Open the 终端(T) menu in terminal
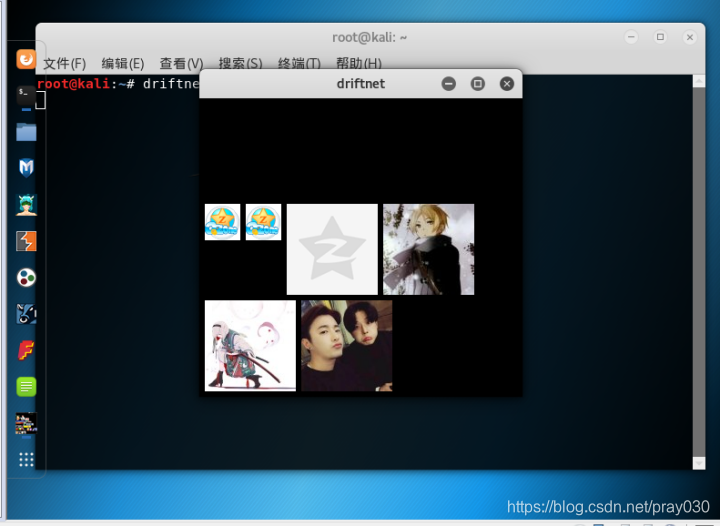Screen dimensions: 720x526 pyautogui.click(x=299, y=63)
